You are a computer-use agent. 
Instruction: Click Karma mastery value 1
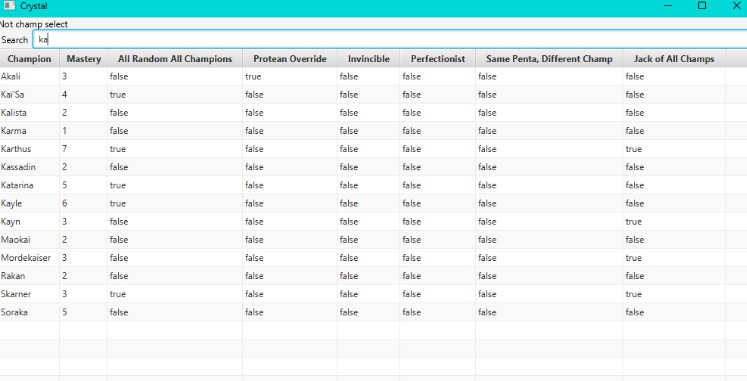pyautogui.click(x=64, y=131)
